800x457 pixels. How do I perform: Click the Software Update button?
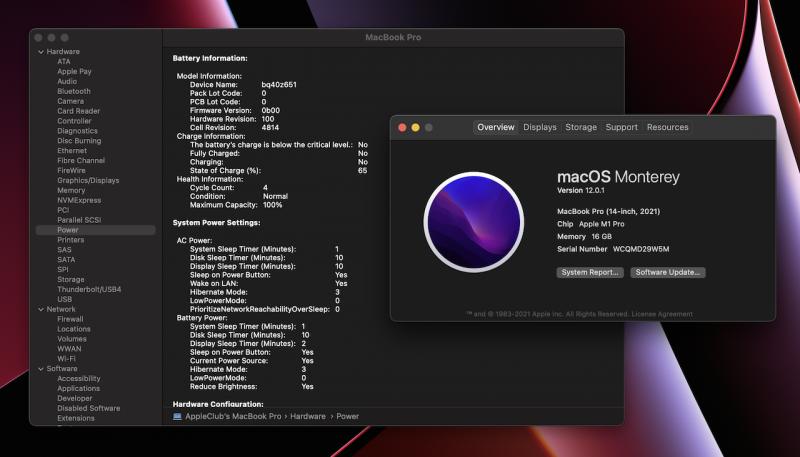(668, 272)
